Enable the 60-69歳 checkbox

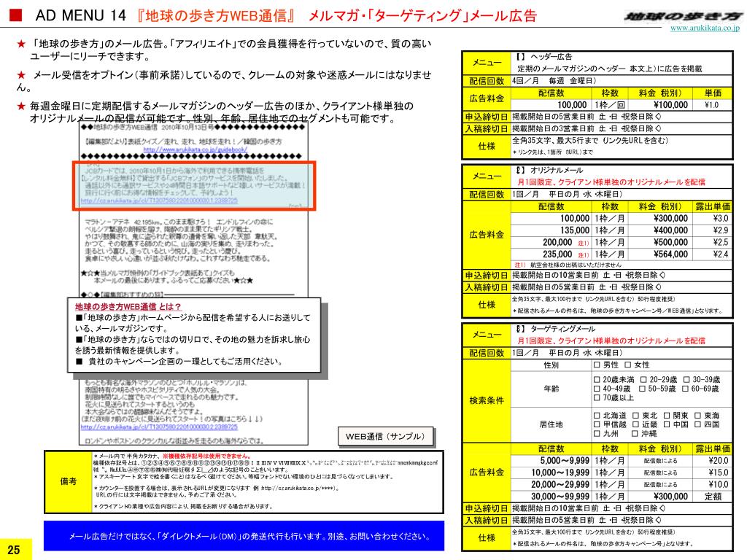click(686, 389)
